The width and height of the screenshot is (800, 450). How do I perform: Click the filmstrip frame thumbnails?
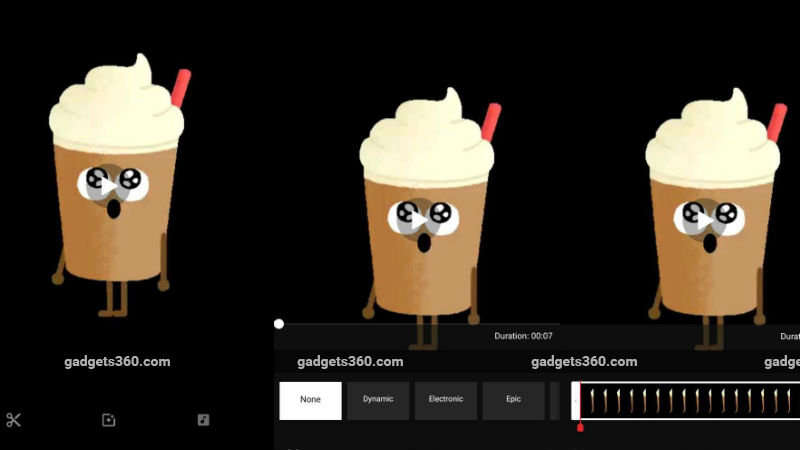(x=690, y=401)
